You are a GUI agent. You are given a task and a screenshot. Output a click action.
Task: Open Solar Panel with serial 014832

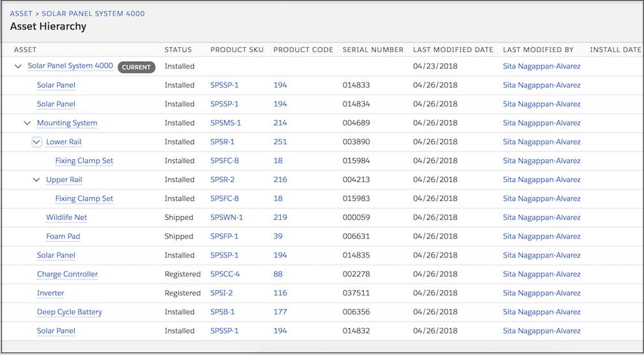pos(56,330)
